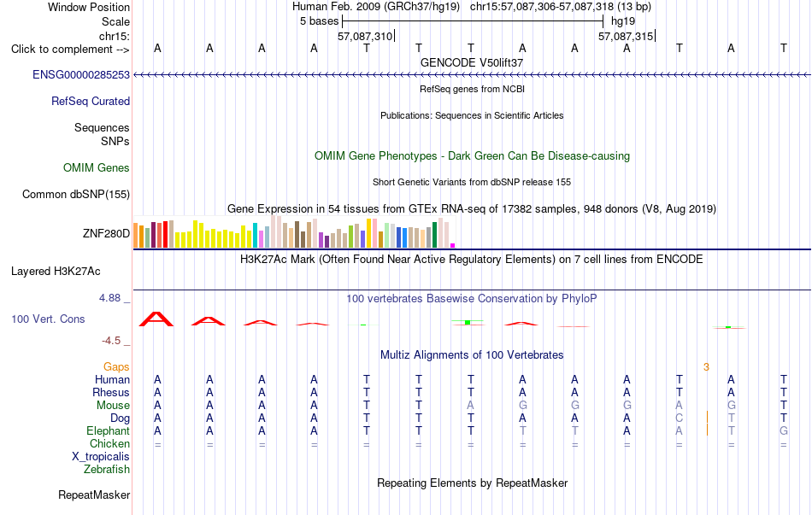Click the orange Gaps label
This screenshot has width=812, height=515.
[x=116, y=367]
